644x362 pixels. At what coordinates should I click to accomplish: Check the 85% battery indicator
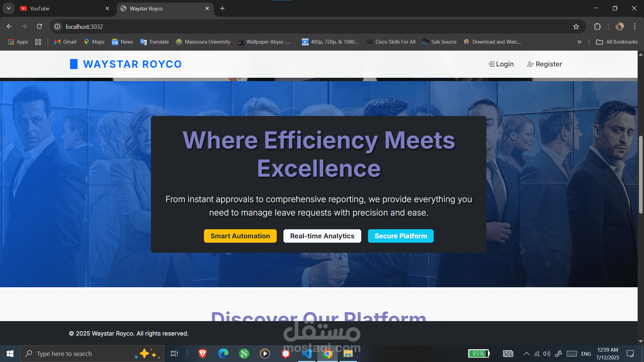[x=479, y=354]
